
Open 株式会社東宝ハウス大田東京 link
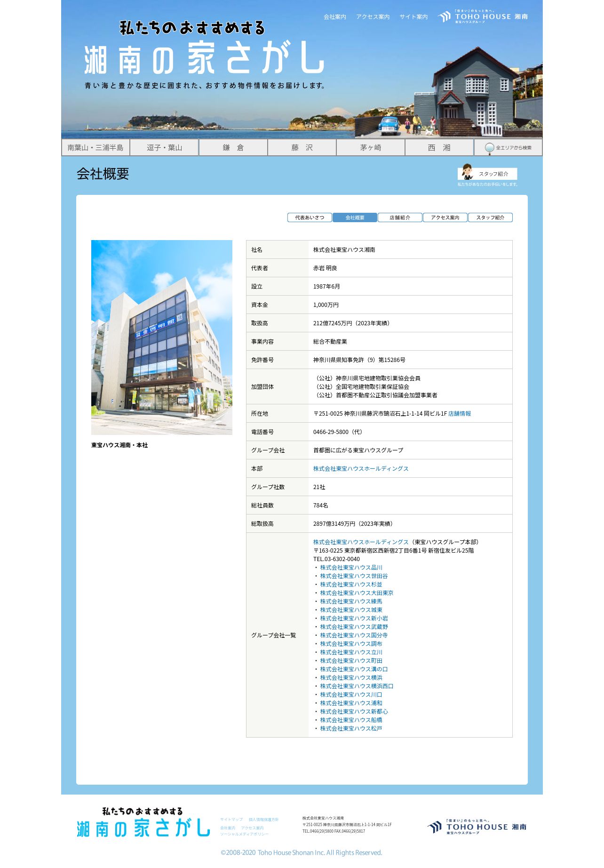[357, 593]
